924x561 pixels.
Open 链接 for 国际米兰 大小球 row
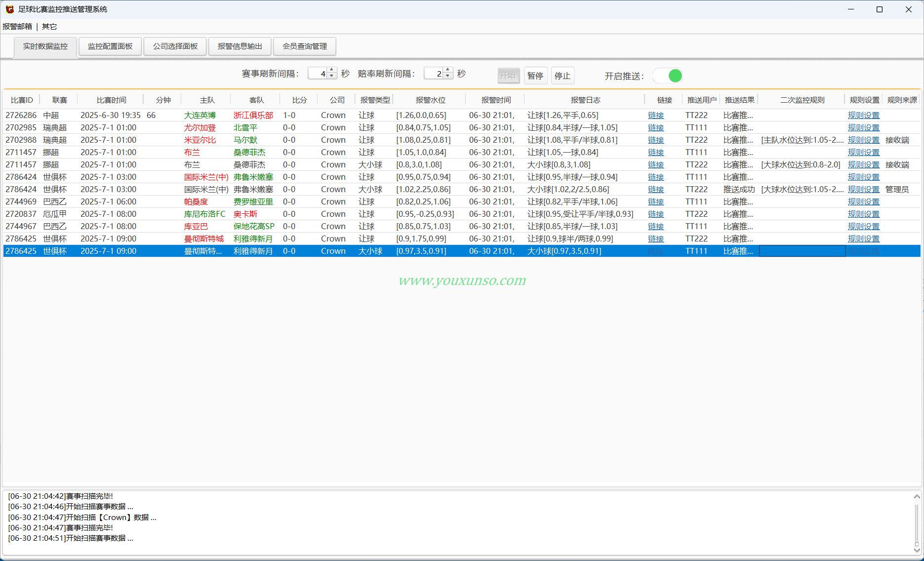(x=656, y=189)
